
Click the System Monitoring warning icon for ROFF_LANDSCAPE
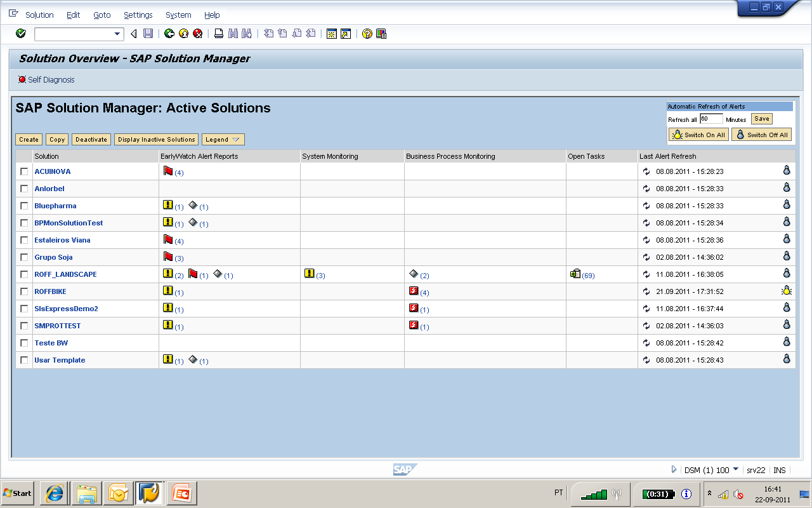tap(310, 274)
